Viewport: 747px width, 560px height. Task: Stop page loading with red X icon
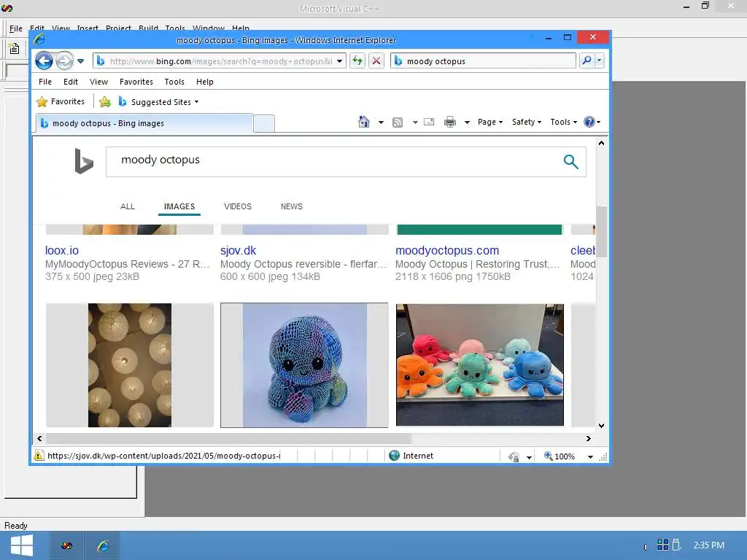[376, 61]
